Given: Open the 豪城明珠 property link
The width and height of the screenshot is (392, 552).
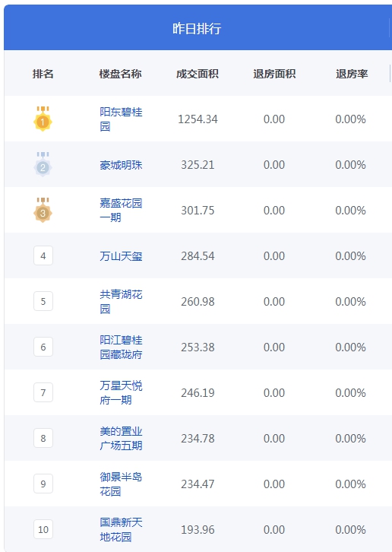Looking at the screenshot, I should coord(121,165).
